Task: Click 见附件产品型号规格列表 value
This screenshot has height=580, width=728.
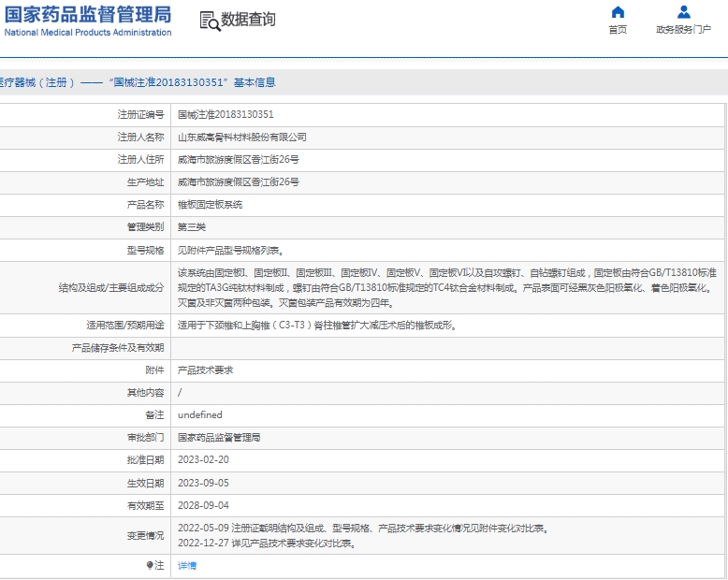Action: 231,251
